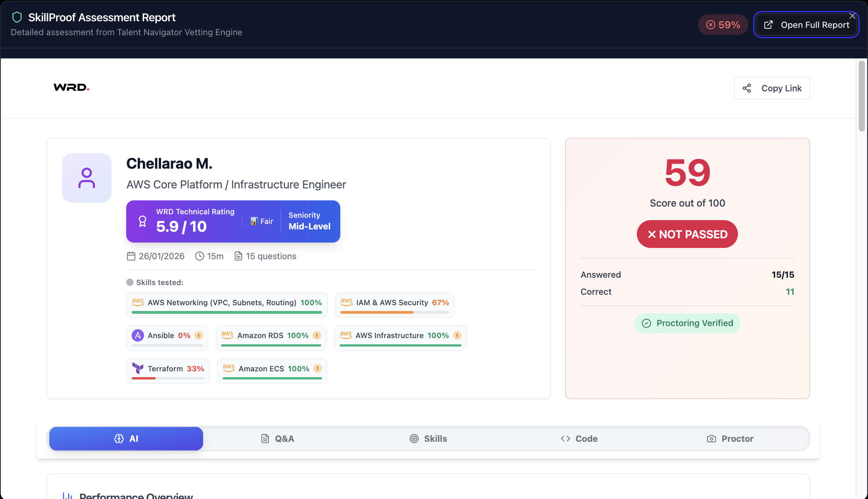Open the Skills tab

point(428,439)
